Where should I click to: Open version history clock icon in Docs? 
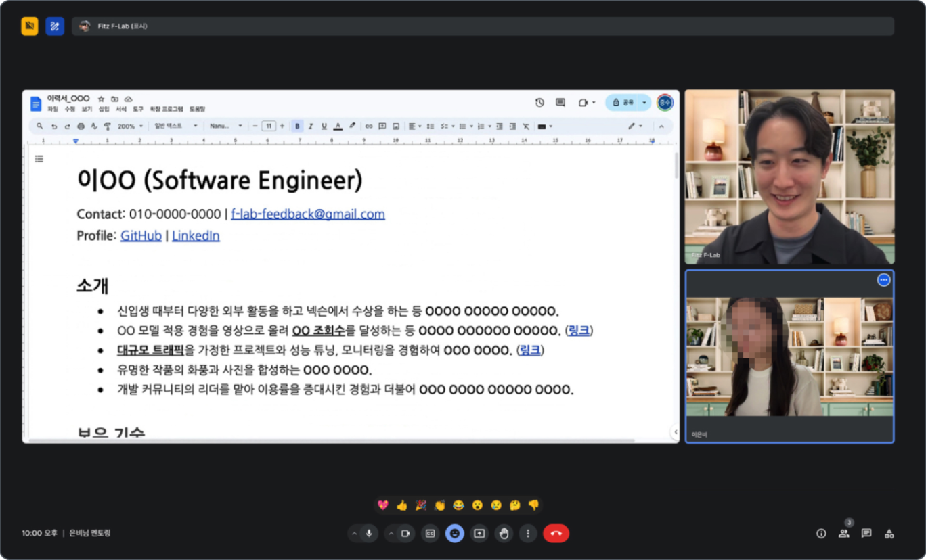coord(539,102)
